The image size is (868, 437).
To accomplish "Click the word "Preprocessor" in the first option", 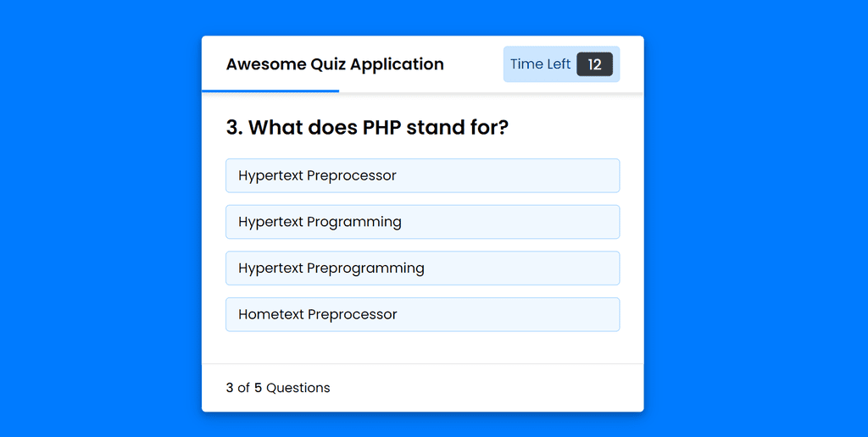I will click(x=352, y=175).
